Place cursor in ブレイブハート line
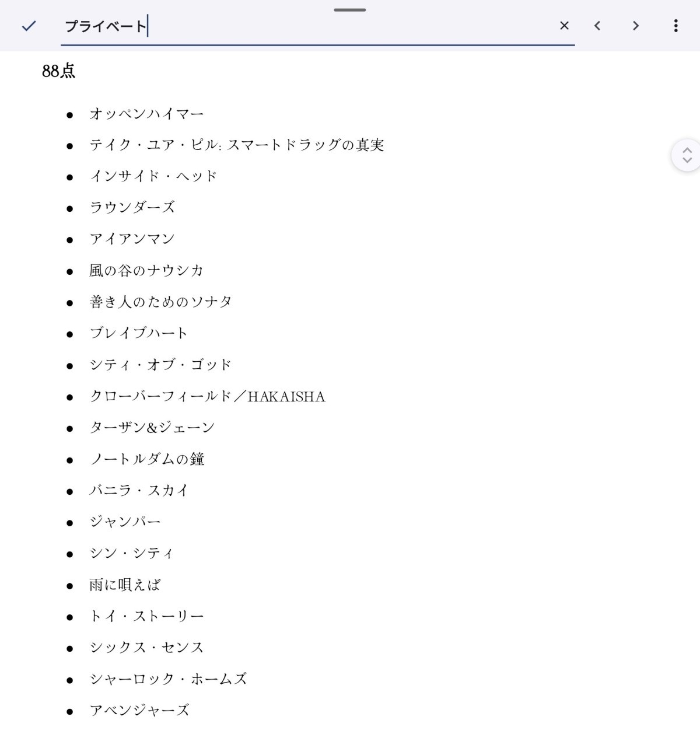 (x=139, y=333)
